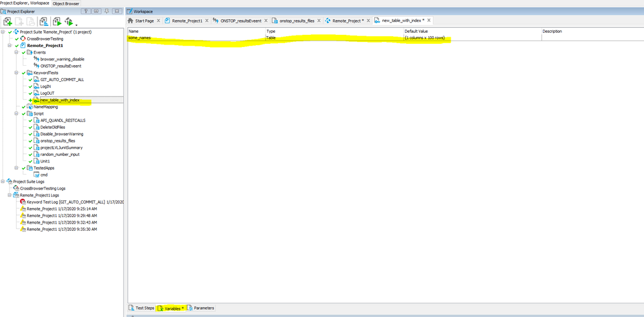Select the GIT_AUTO_COMMIT_ALL keyword test
Image resolution: width=644 pixels, height=317 pixels.
[x=62, y=79]
